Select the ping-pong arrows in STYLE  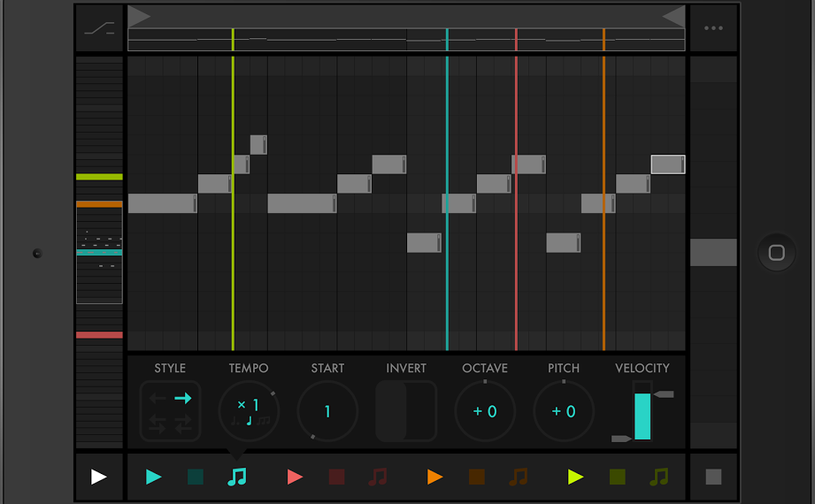click(158, 424)
